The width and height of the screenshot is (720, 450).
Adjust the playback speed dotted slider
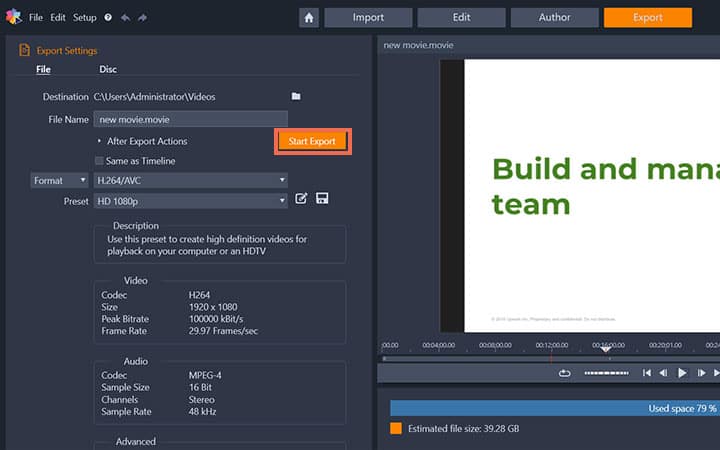[x=606, y=373]
